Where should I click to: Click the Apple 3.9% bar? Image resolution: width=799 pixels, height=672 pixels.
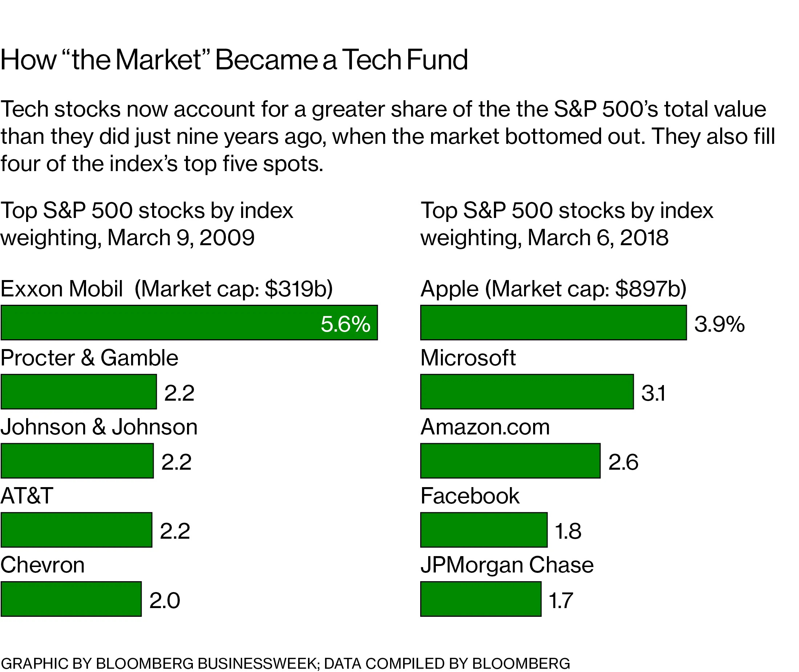pos(553,322)
